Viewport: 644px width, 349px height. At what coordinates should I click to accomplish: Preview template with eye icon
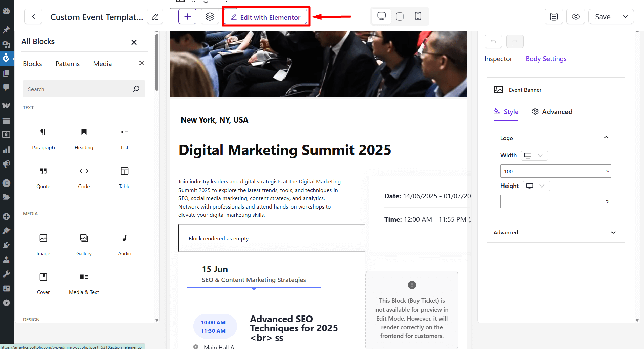coord(576,17)
